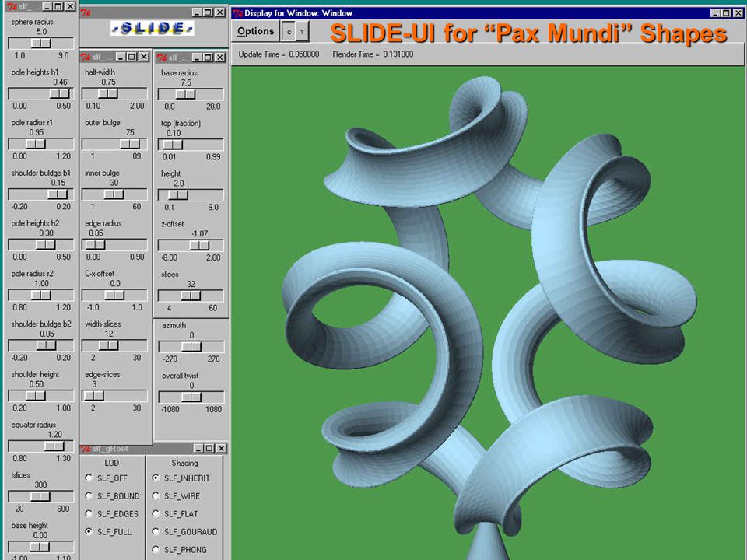Viewport: 747px width, 560px height.
Task: Click the SLIDE logo banner
Action: [x=153, y=29]
